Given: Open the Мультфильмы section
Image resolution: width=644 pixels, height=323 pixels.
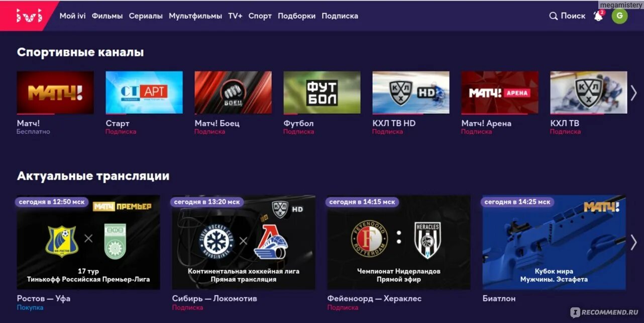Looking at the screenshot, I should [195, 16].
